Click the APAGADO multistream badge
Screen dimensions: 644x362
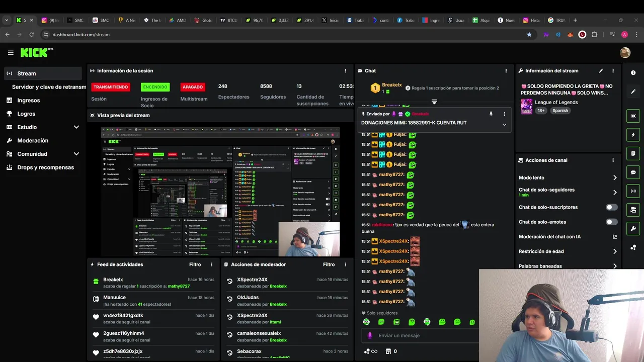coord(193,87)
